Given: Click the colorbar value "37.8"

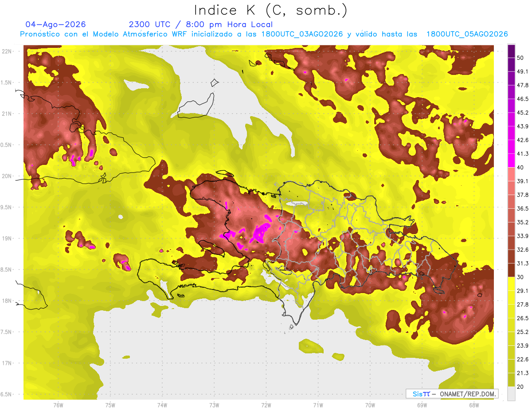Looking at the screenshot, I should (x=522, y=195).
